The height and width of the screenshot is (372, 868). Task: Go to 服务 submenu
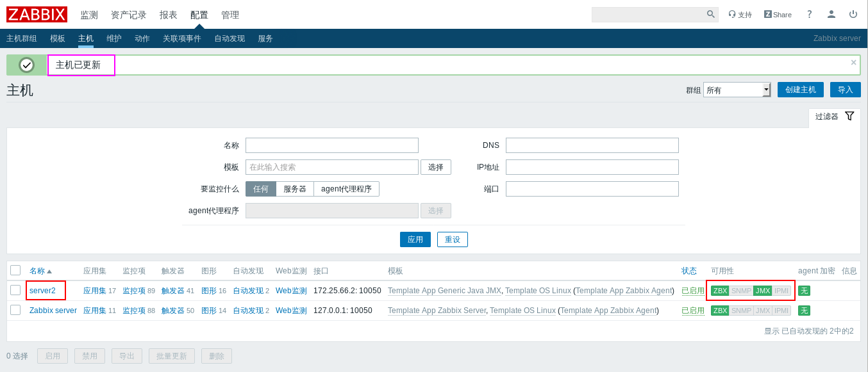265,38
